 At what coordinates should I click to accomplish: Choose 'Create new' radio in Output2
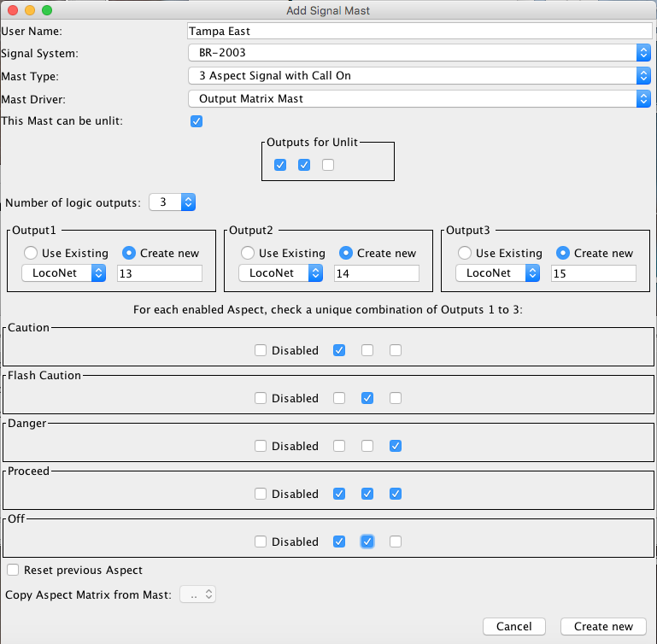click(x=347, y=253)
